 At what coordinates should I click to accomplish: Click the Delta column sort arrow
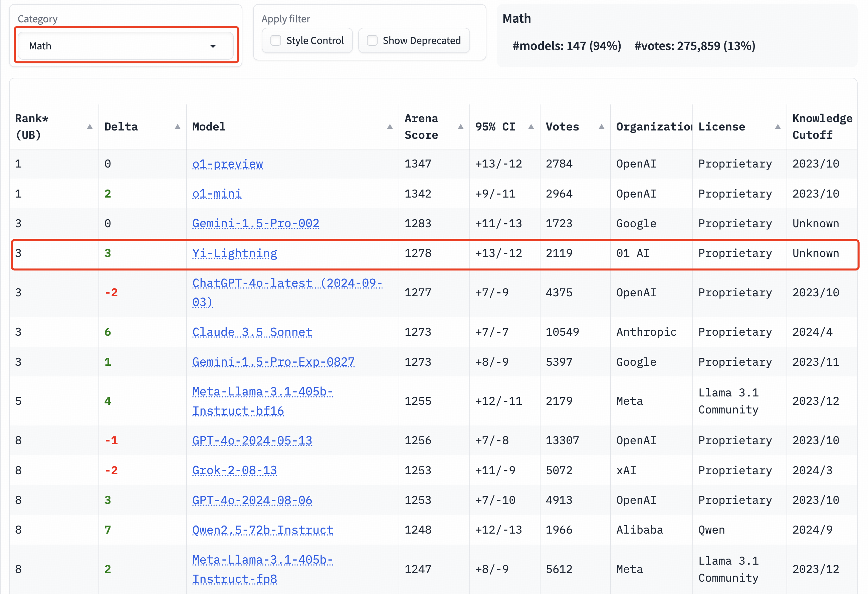[177, 127]
